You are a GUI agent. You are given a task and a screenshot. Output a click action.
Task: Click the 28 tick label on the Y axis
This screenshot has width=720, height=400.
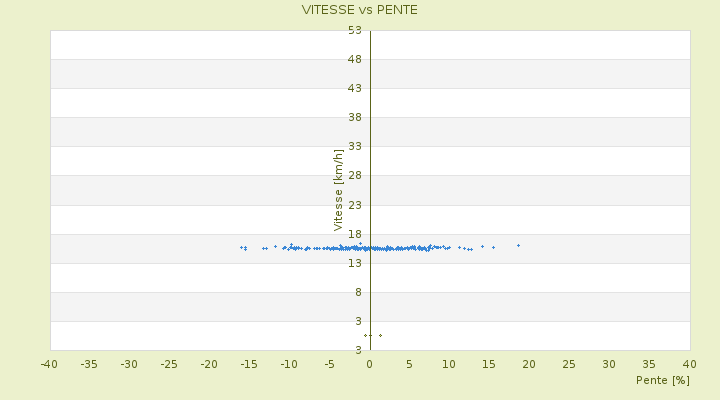point(355,176)
